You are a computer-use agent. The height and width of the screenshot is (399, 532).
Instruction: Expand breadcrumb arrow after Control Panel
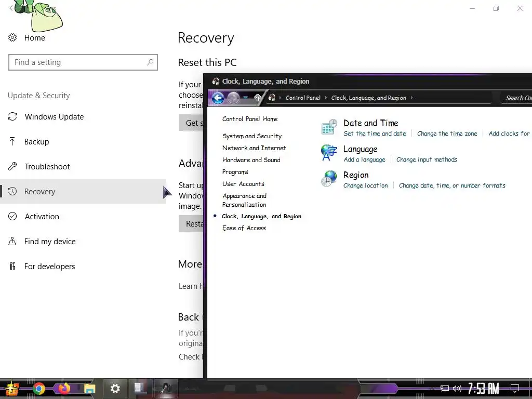pos(326,98)
